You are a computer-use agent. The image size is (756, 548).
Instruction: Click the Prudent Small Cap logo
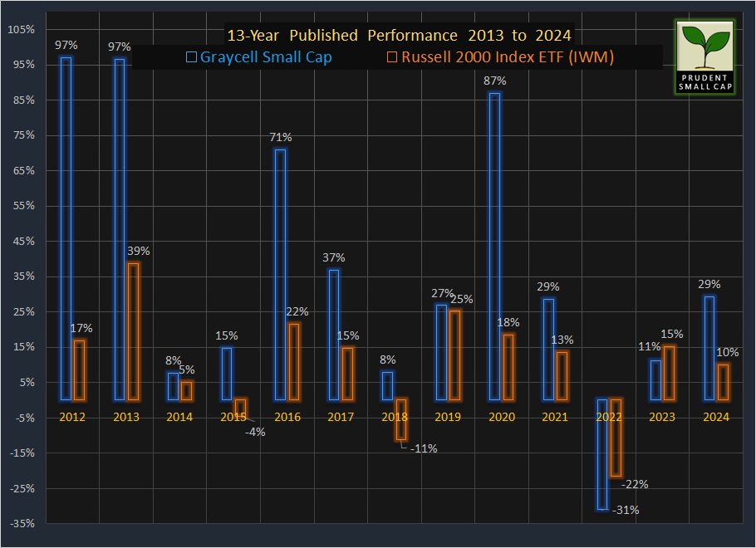coord(704,56)
